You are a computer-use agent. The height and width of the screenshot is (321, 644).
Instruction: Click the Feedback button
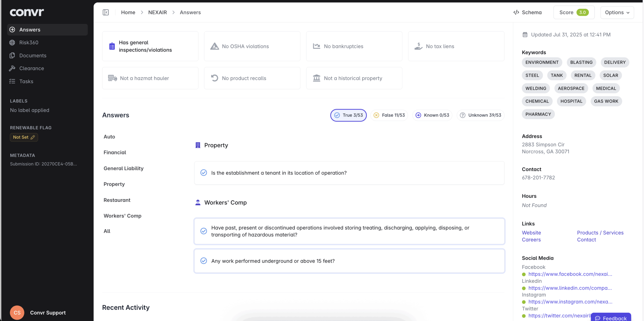[x=611, y=317]
